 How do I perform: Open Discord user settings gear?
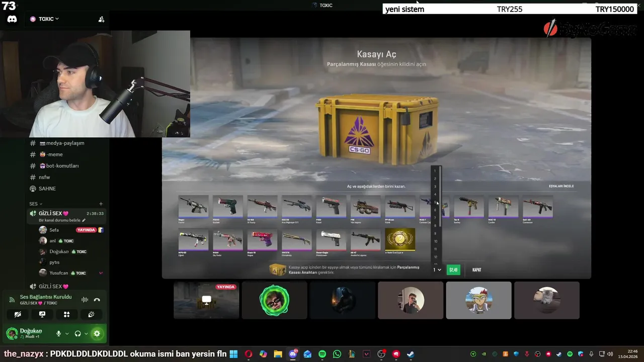97,333
